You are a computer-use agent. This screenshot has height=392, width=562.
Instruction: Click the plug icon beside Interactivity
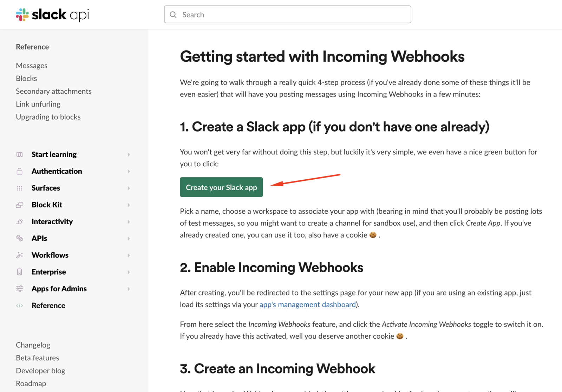[x=20, y=222]
